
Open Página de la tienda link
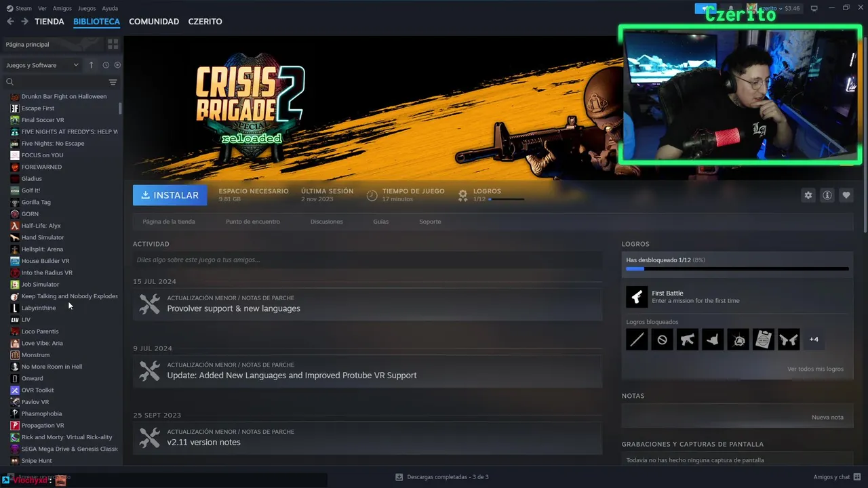(169, 222)
